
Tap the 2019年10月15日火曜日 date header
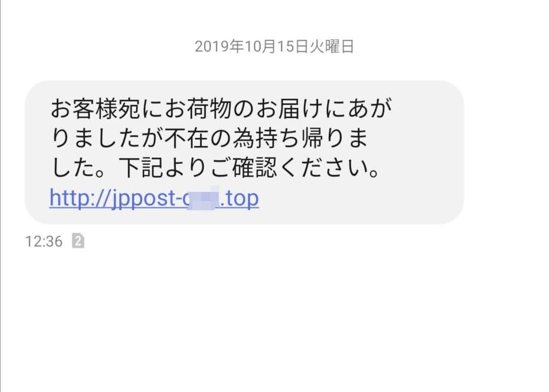(274, 47)
